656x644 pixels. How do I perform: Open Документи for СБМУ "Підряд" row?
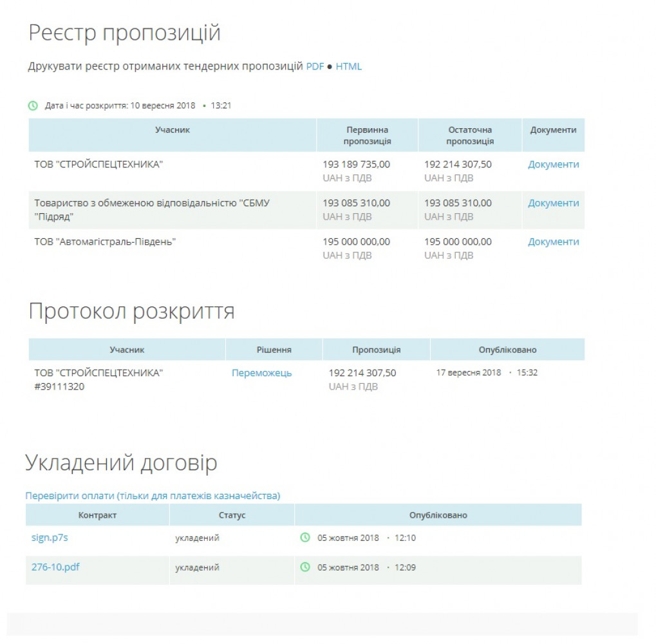(x=553, y=203)
